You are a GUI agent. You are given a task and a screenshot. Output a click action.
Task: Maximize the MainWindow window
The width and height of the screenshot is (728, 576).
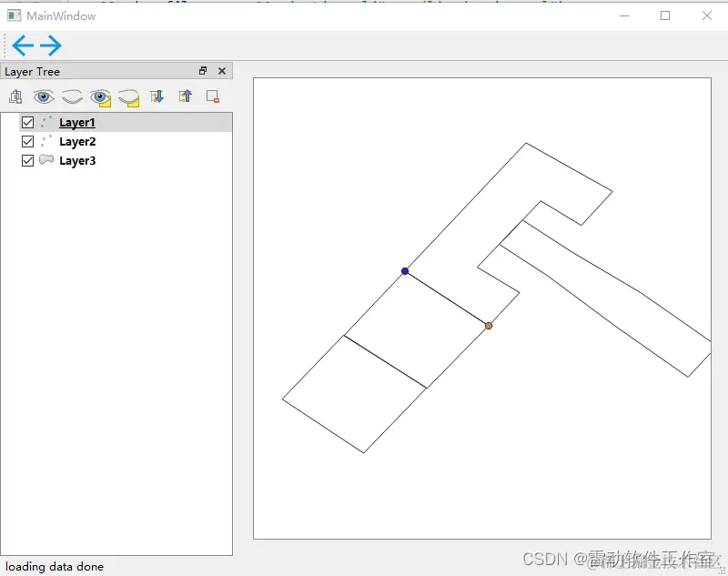coord(665,15)
